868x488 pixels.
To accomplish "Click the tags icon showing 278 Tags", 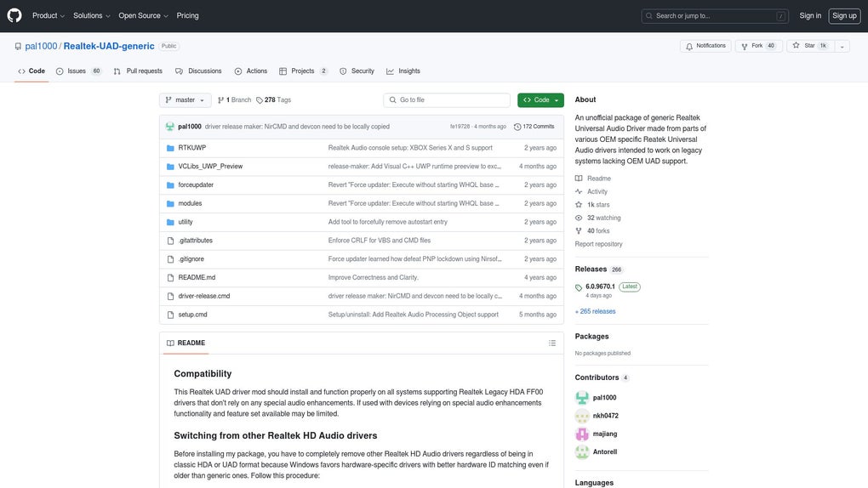I will [260, 100].
